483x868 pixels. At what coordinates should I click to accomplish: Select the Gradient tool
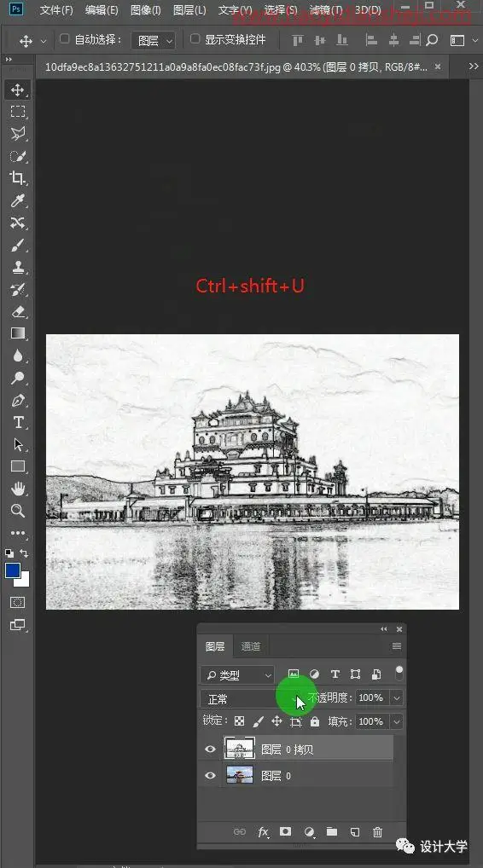click(18, 333)
